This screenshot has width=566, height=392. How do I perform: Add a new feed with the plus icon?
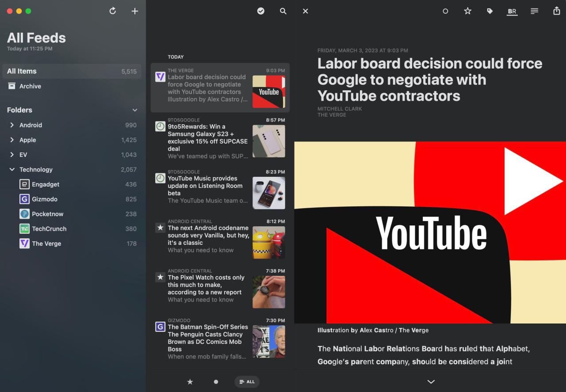[x=135, y=11]
